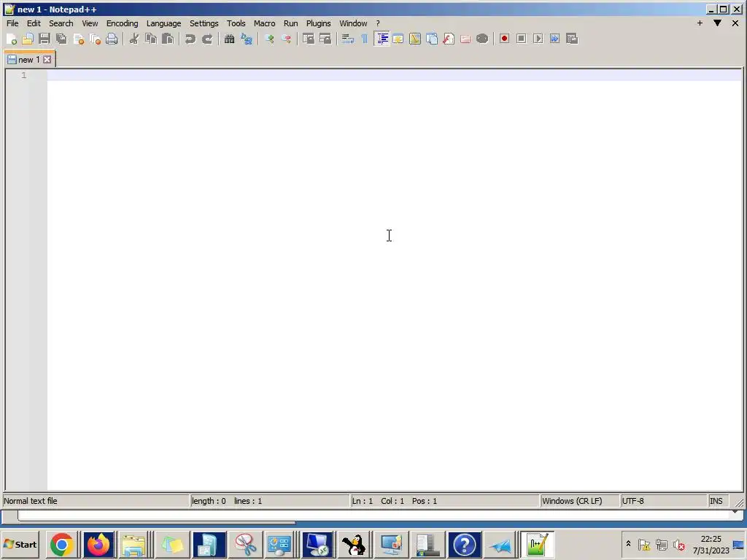The image size is (747, 560).
Task: Toggle Synchronize Horizontal Scrolling icon
Action: 325,39
